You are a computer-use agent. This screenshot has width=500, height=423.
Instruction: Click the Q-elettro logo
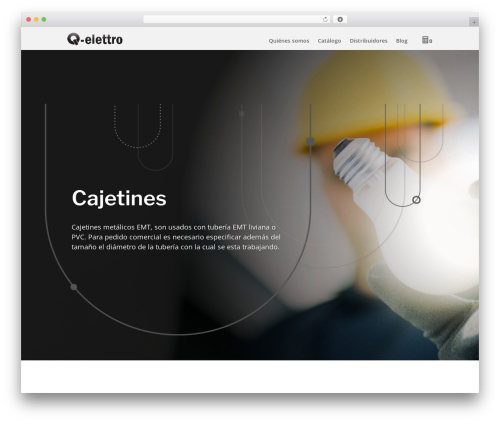95,39
